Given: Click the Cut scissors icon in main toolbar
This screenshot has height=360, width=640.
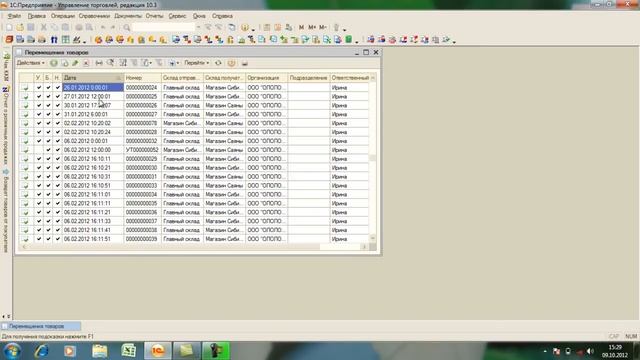Looking at the screenshot, I should pos(44,27).
